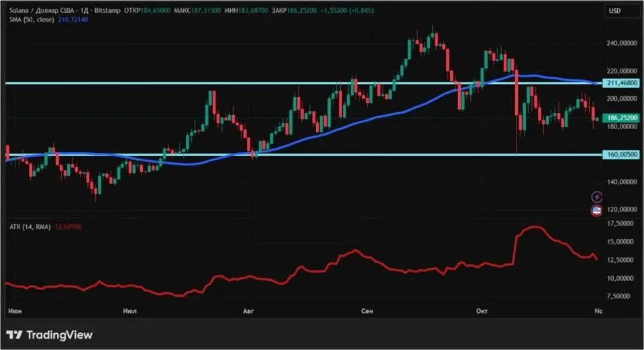Click the TradingView logo
The width and height of the screenshot is (644, 350).
tap(50, 335)
